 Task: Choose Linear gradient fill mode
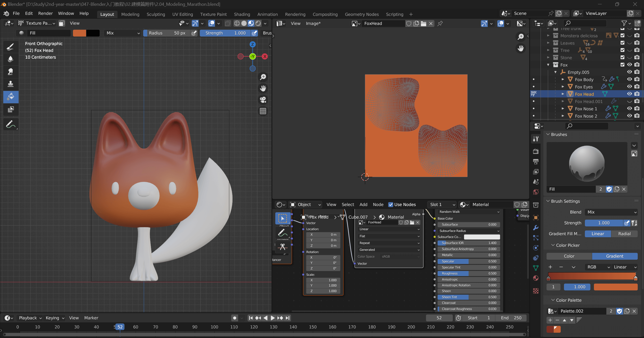tap(598, 234)
